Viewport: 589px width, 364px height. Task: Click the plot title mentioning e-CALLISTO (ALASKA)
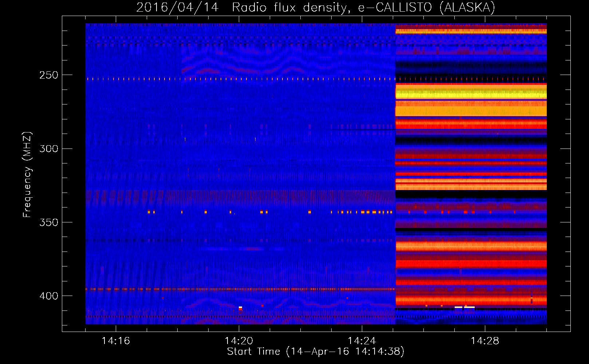[x=316, y=7]
